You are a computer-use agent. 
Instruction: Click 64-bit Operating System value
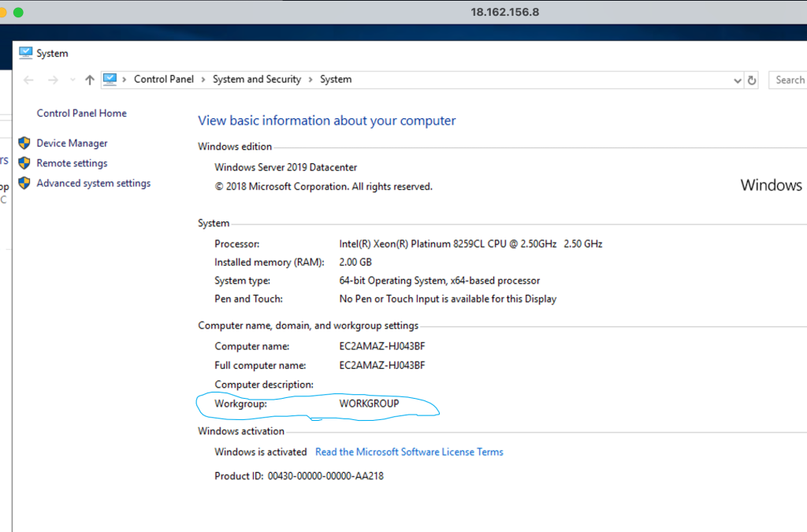tap(440, 281)
